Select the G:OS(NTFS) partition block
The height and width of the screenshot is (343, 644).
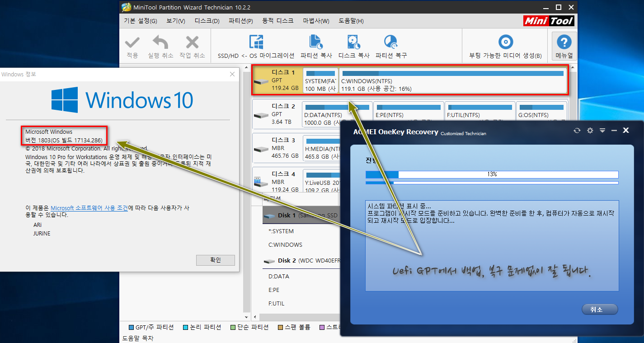pyautogui.click(x=542, y=114)
